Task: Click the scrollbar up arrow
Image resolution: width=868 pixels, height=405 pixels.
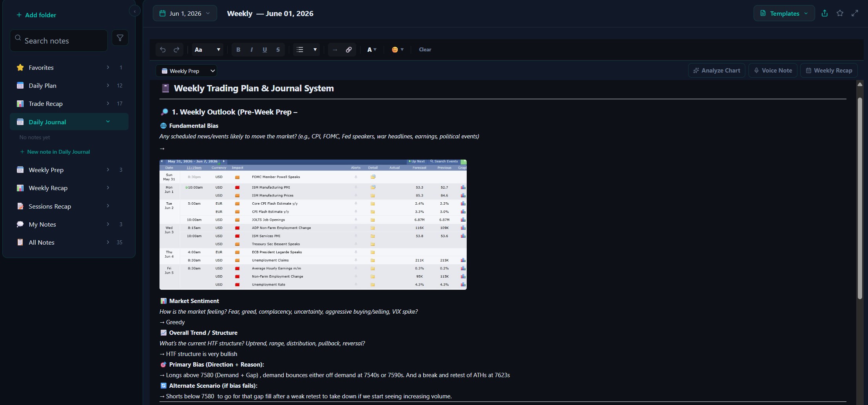Action: (x=860, y=84)
